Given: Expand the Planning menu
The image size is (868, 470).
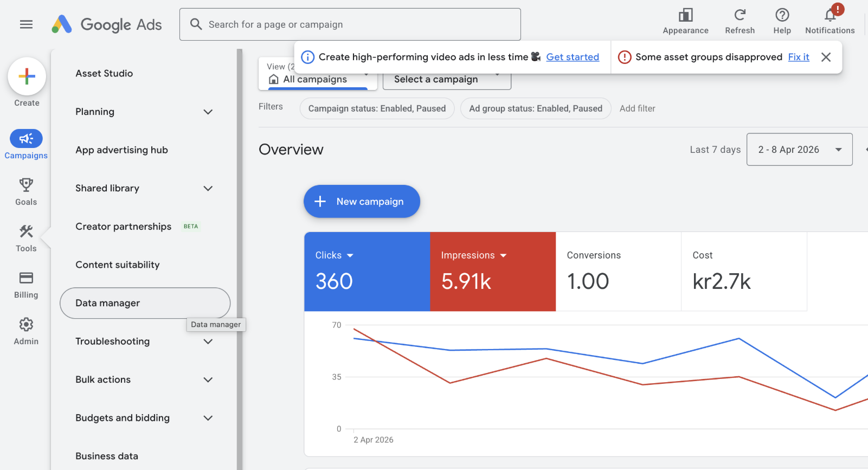Looking at the screenshot, I should point(208,112).
